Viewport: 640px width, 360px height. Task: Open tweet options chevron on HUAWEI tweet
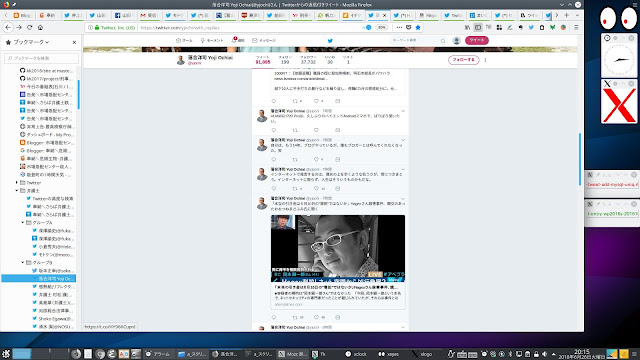click(403, 111)
